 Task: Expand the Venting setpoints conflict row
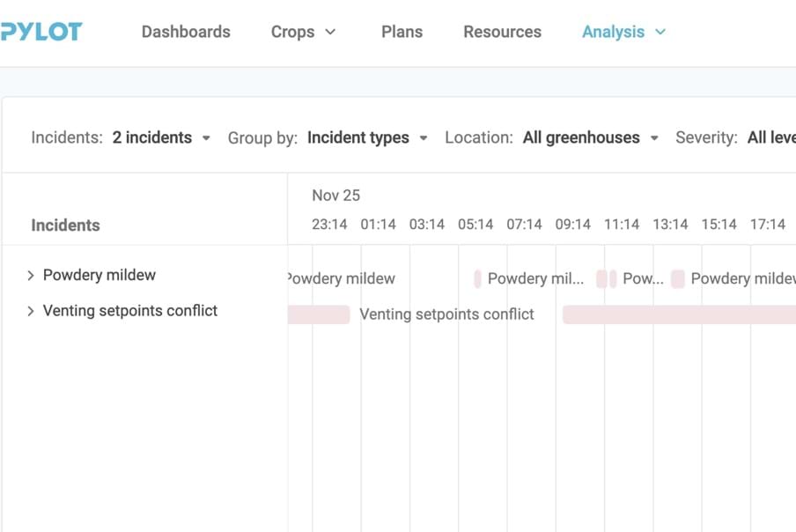[30, 311]
